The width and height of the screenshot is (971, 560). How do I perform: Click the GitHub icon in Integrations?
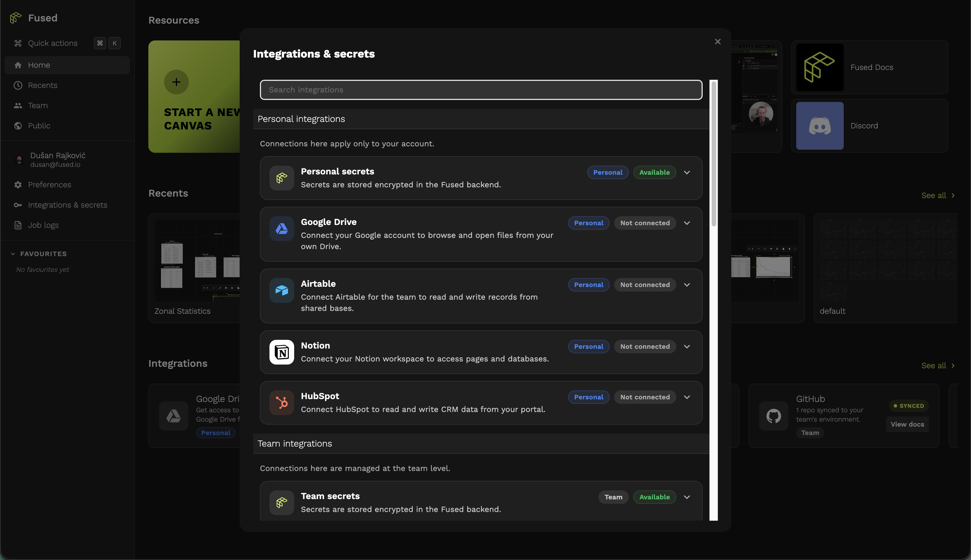pyautogui.click(x=774, y=416)
